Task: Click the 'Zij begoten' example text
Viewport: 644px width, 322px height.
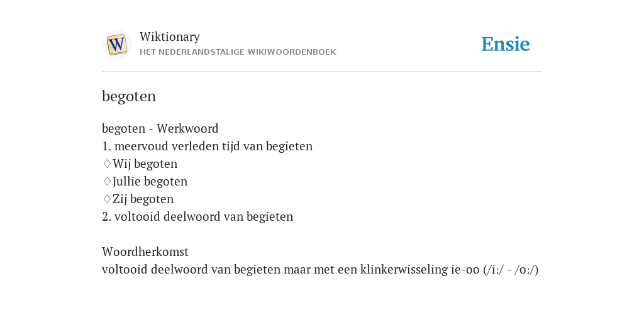Action: click(143, 199)
